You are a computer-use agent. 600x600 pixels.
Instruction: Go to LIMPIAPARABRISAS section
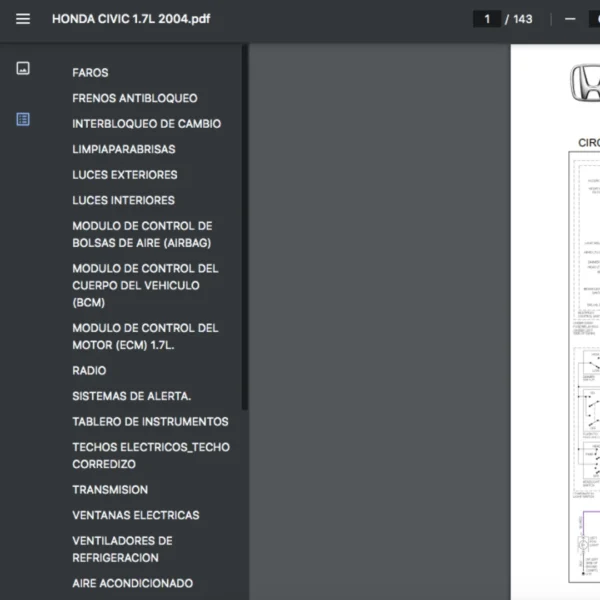pos(123,149)
